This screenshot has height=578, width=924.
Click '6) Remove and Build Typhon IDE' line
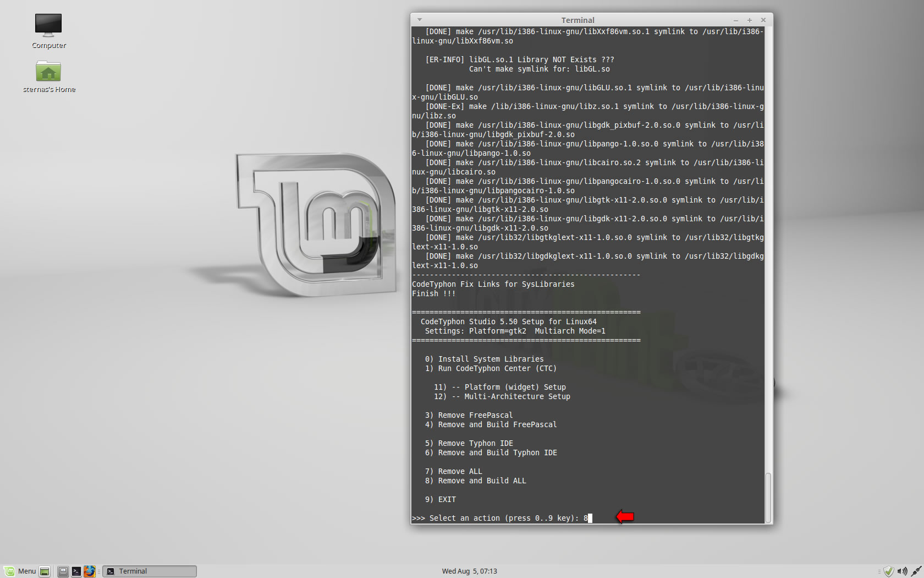491,452
